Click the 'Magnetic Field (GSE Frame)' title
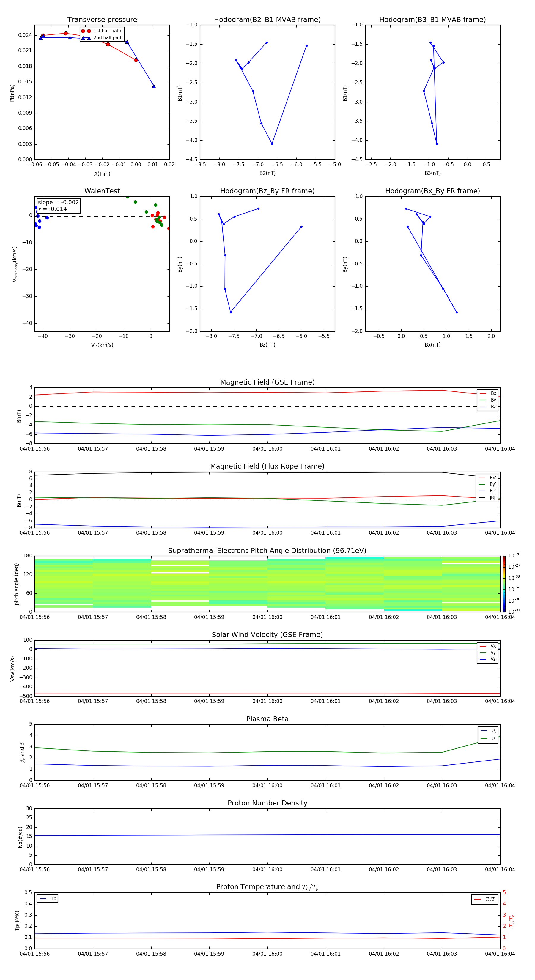Viewport: 535px width, 980px height. coord(267,382)
